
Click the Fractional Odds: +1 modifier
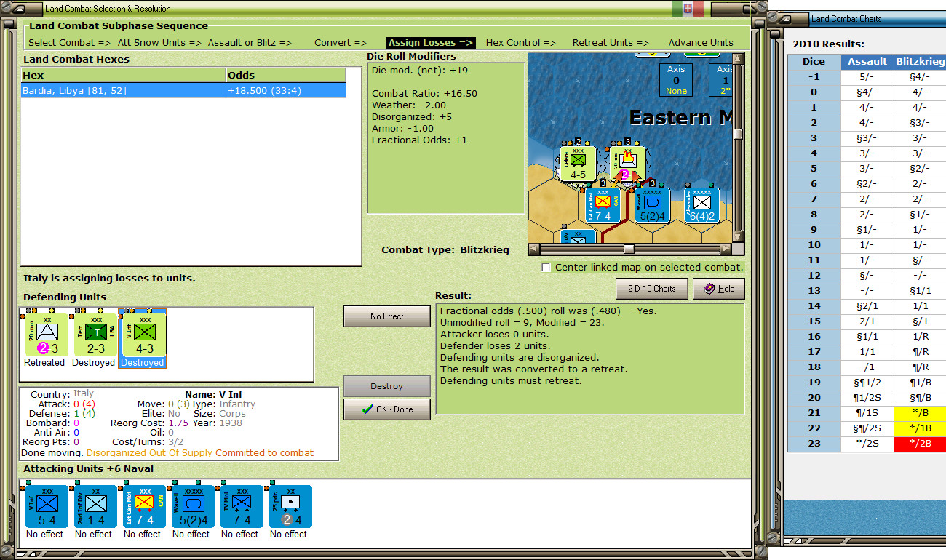coord(419,140)
